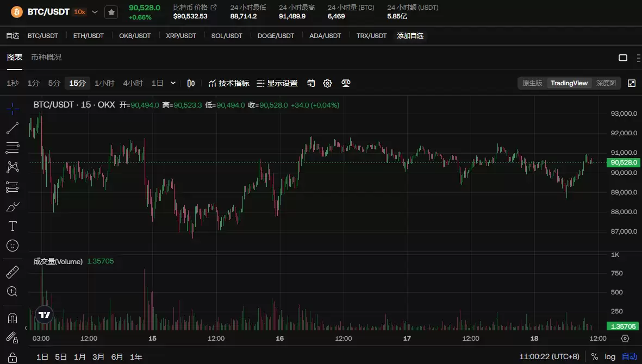The width and height of the screenshot is (642, 364).
Task: Open the candle style selector icon
Action: pos(191,83)
